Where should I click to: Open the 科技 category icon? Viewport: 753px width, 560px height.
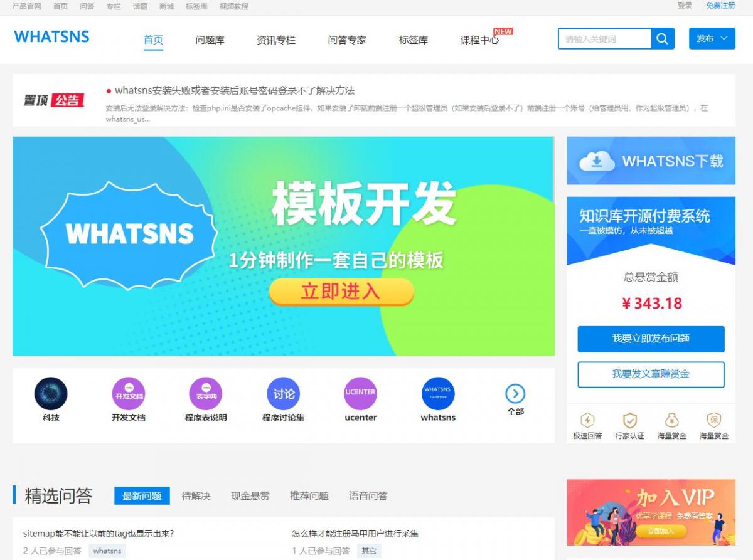(51, 394)
